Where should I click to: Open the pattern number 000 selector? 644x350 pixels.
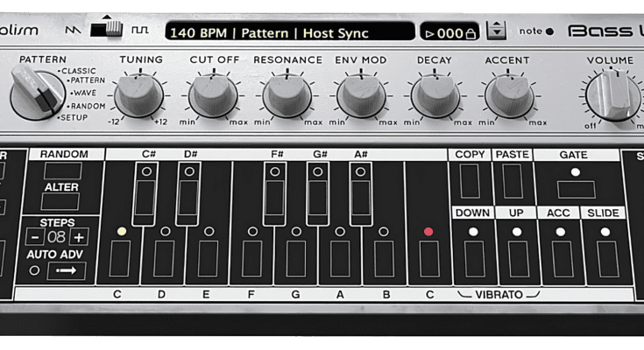point(449,33)
